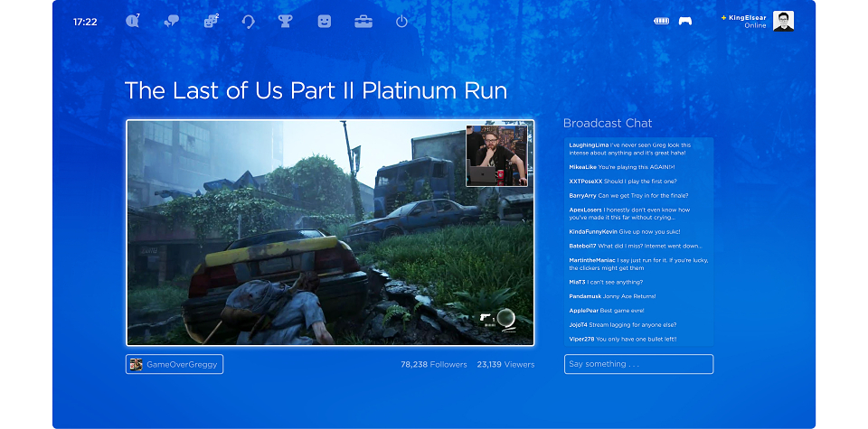Open the profile smiley face icon
This screenshot has width=868, height=429.
coord(325,21)
